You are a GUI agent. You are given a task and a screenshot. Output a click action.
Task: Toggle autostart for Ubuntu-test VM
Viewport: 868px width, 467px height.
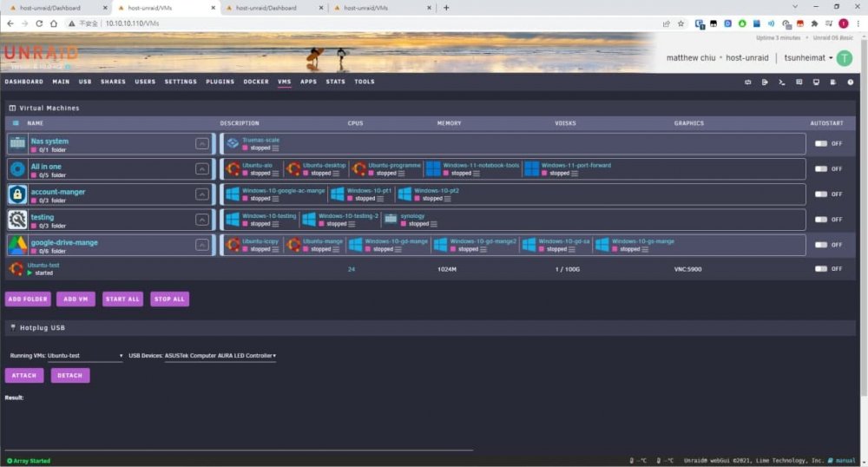[x=821, y=269]
